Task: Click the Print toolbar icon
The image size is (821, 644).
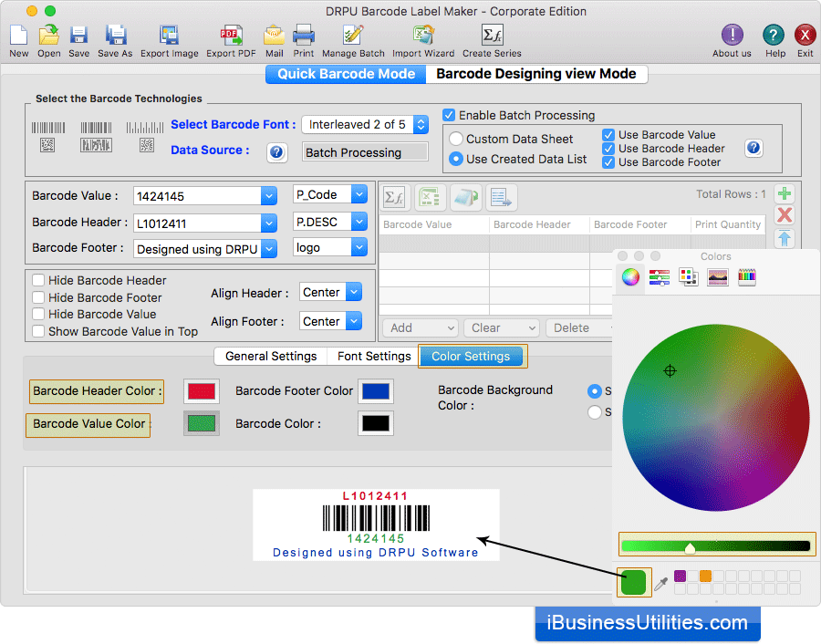Action: [303, 36]
